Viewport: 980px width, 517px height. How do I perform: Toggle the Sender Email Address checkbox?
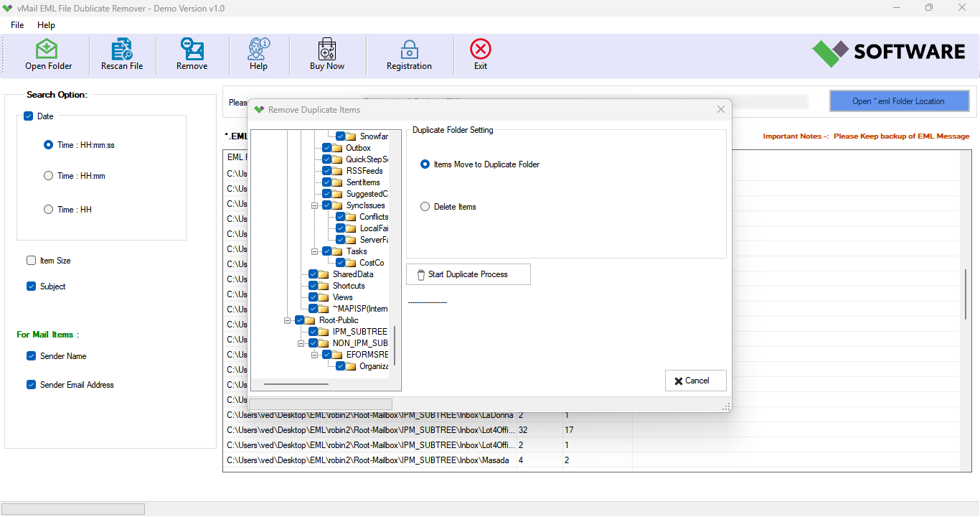[x=31, y=385]
